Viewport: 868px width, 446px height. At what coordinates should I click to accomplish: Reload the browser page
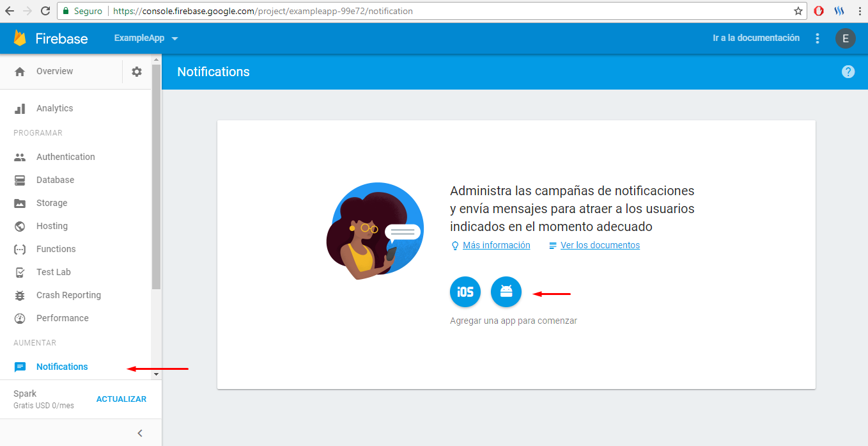[x=45, y=11]
